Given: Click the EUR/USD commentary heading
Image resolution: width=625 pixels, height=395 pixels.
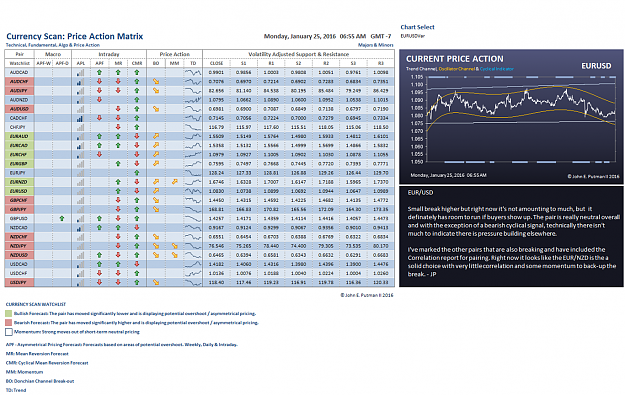Looking at the screenshot, I should [x=420, y=193].
